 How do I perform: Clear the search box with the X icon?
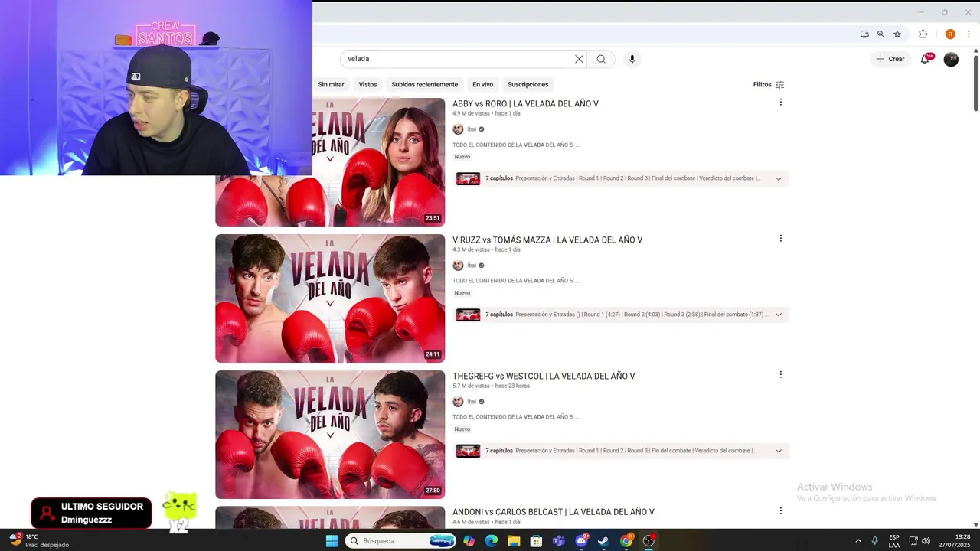point(579,59)
